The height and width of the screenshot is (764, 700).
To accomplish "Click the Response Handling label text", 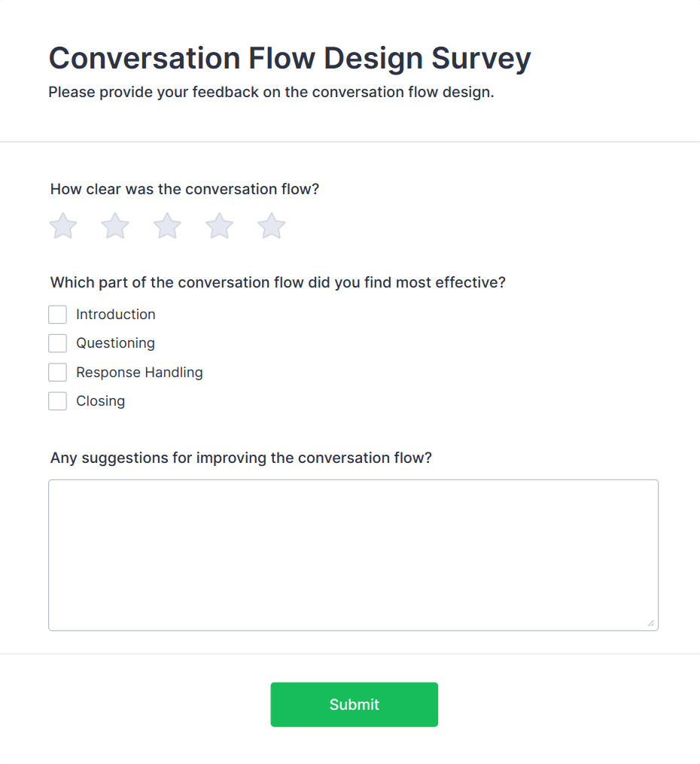I will coord(139,373).
